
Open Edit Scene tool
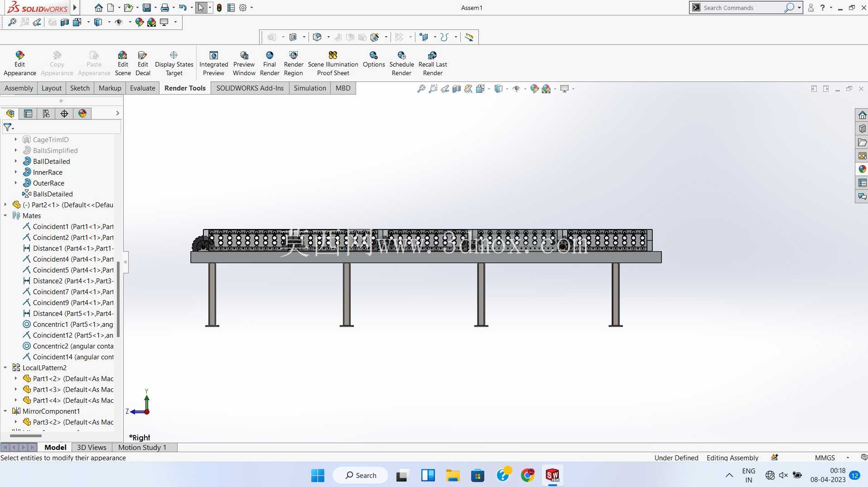pos(123,63)
